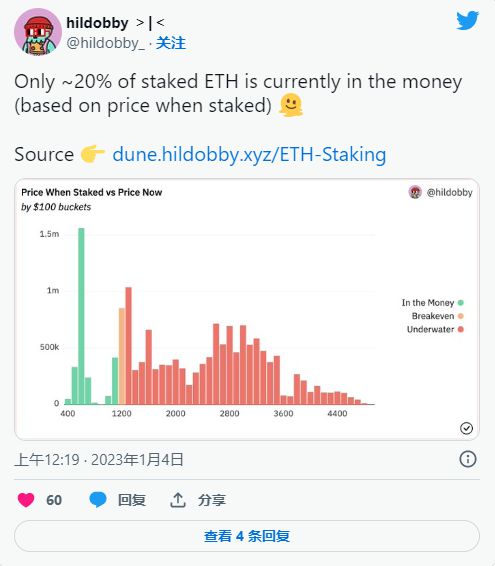Click the orange breakeven bar

(x=122, y=356)
